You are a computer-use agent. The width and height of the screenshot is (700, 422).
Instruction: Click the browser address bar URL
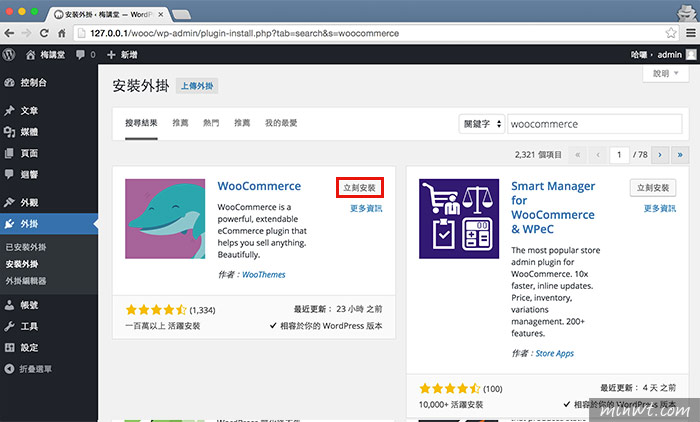245,33
